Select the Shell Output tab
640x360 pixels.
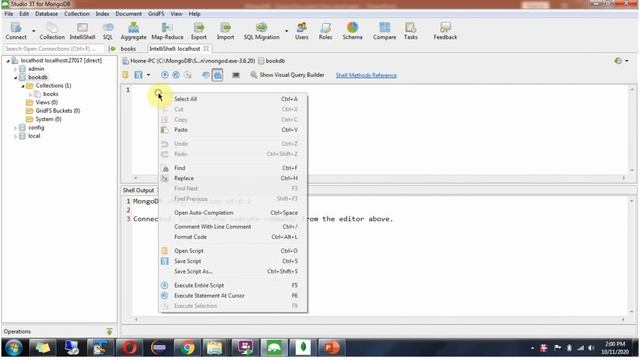[x=138, y=190]
